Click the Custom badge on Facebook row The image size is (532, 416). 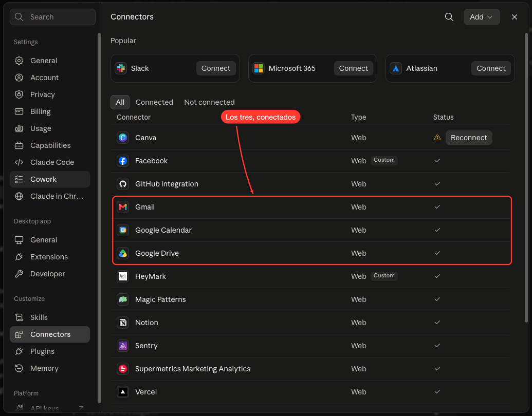pos(384,160)
